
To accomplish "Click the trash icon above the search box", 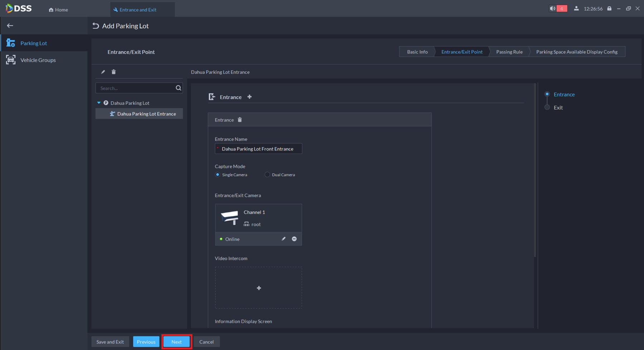I will pos(114,72).
